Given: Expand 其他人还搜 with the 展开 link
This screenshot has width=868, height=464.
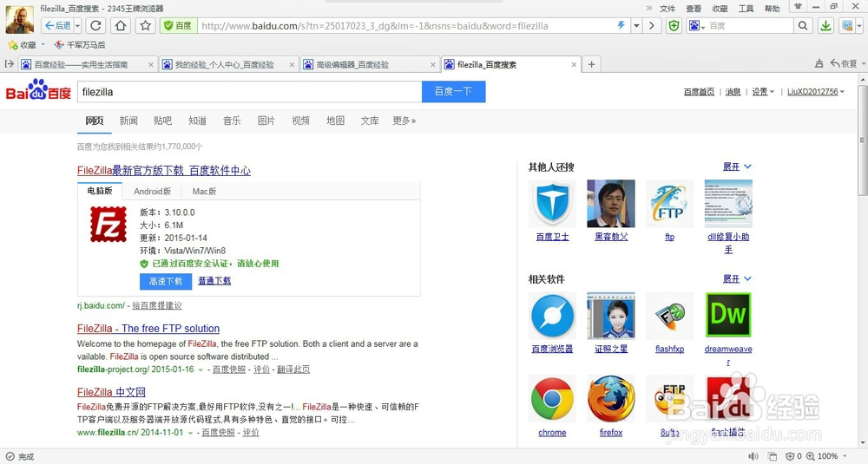Looking at the screenshot, I should pyautogui.click(x=737, y=167).
